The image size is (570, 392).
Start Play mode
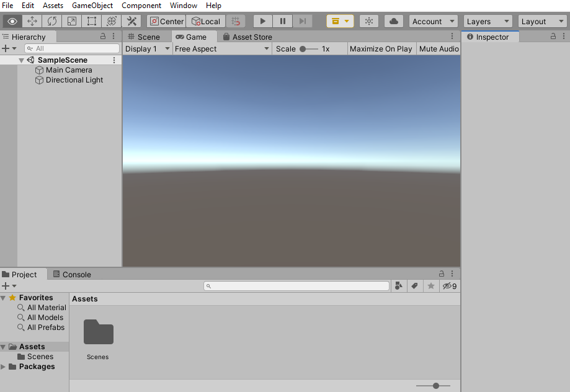pyautogui.click(x=263, y=22)
